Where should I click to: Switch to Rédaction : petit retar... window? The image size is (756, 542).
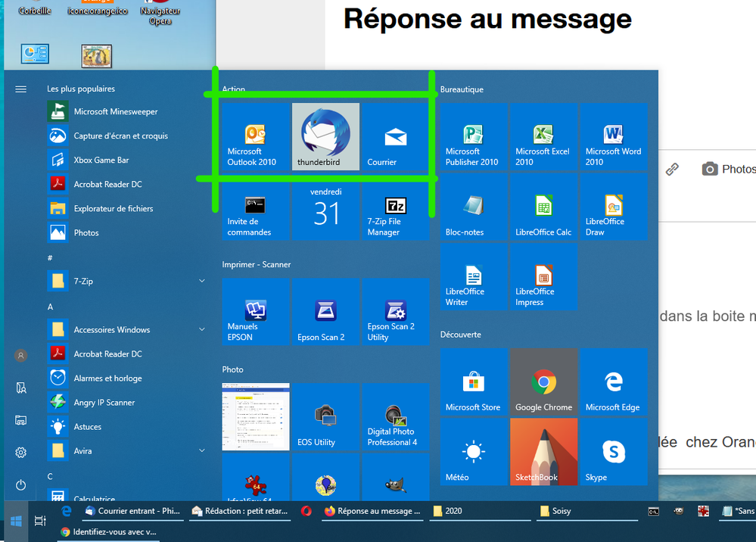pos(240,511)
